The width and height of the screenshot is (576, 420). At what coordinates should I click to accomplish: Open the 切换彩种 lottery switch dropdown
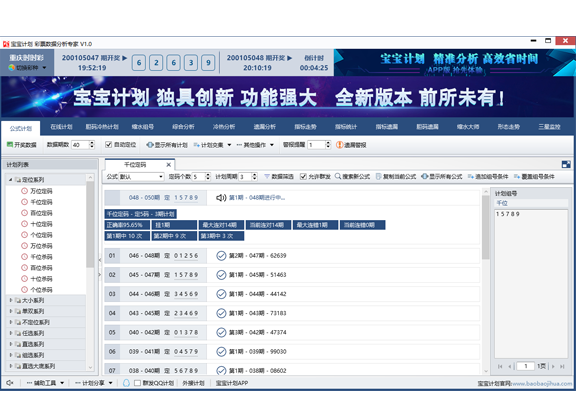[28, 68]
